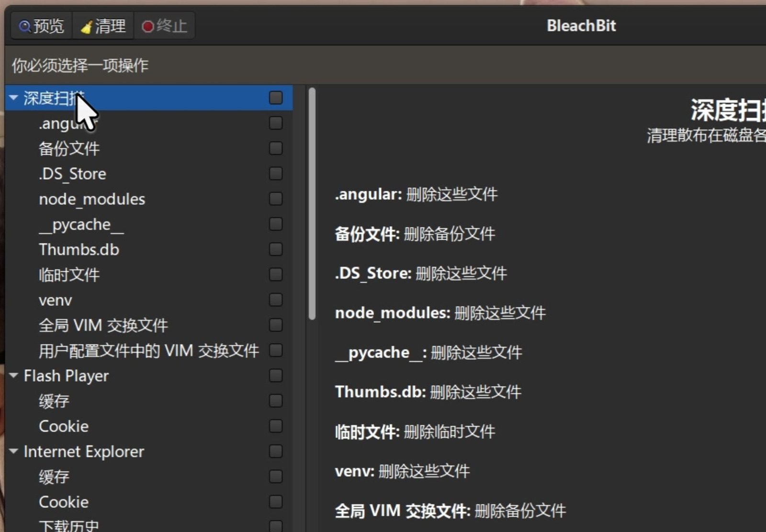Tick the Thumbs.db checkbox

coord(276,249)
